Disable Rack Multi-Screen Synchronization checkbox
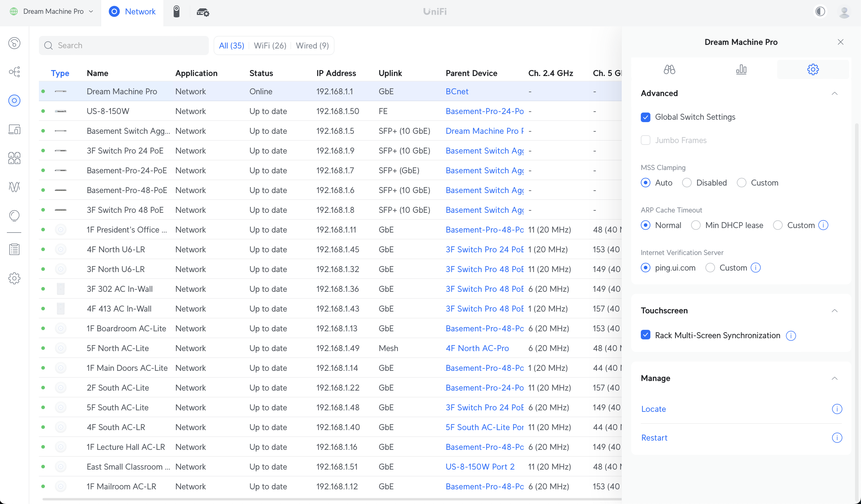861x504 pixels. [645, 335]
